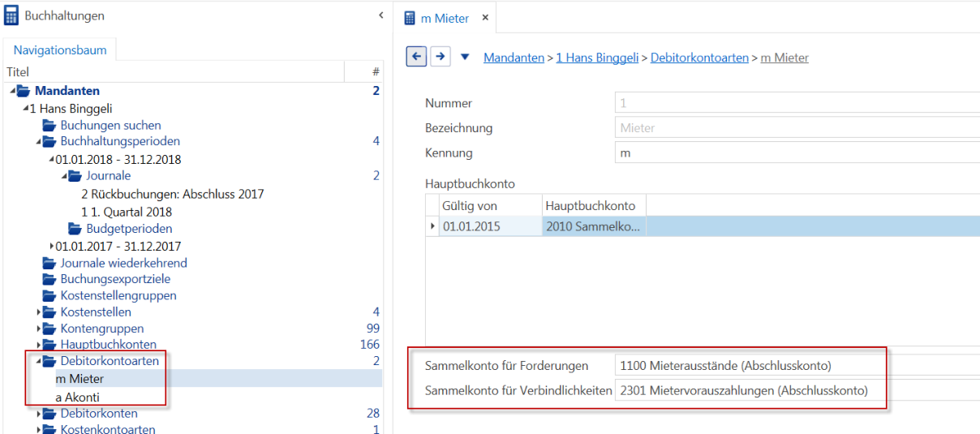980x434 pixels.
Task: Open 1 Hans Binggeli breadcrumb link
Action: 598,58
